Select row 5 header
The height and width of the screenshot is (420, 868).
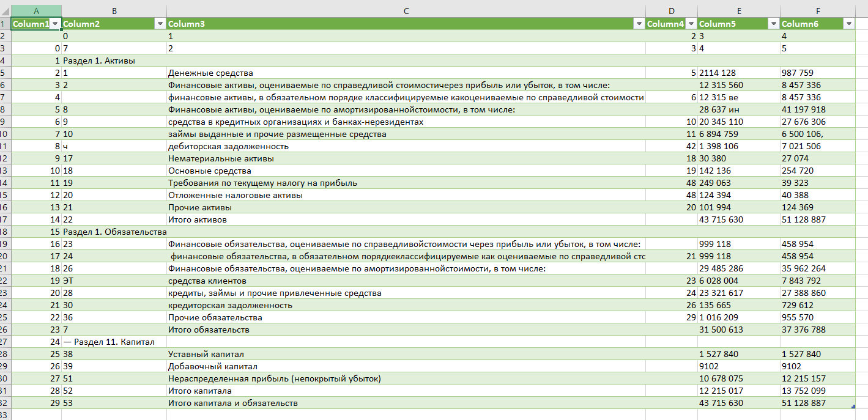click(6, 73)
